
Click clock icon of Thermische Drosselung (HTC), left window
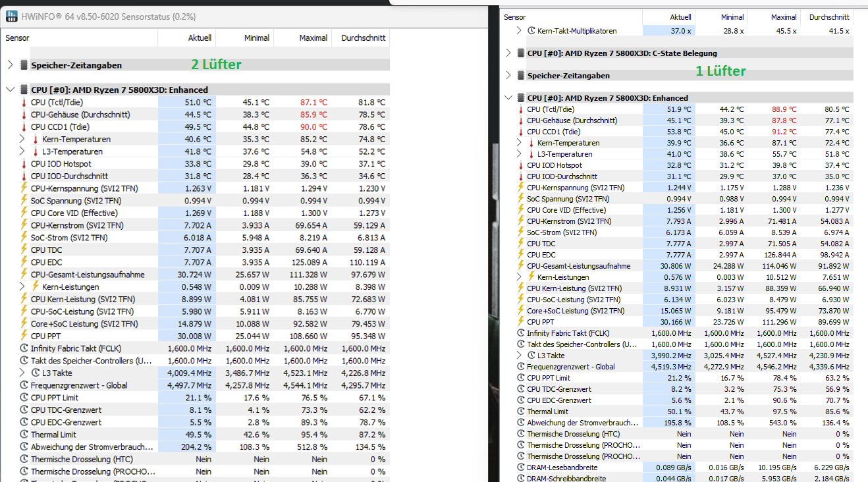click(x=24, y=460)
